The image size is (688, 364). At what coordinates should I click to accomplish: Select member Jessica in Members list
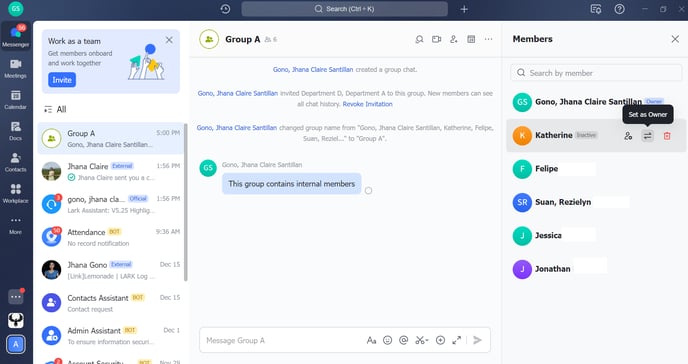point(596,236)
